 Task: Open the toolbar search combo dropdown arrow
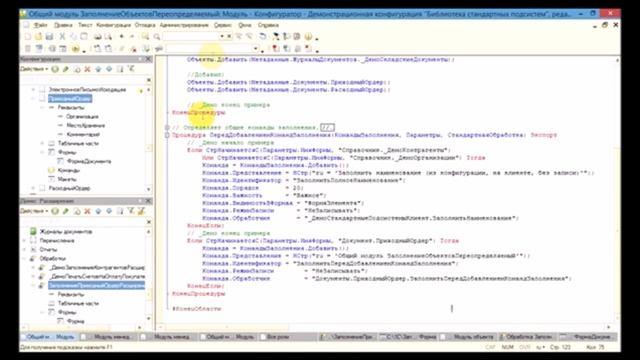point(222,37)
